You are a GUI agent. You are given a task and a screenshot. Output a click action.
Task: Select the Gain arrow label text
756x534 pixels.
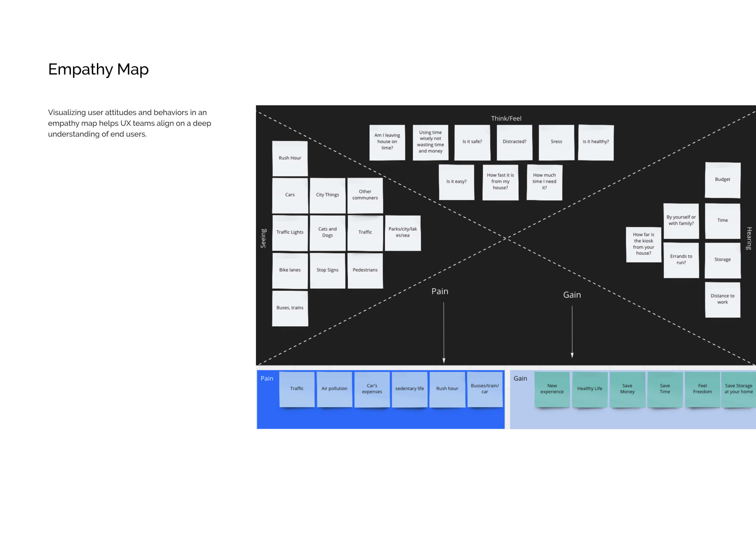click(x=572, y=295)
